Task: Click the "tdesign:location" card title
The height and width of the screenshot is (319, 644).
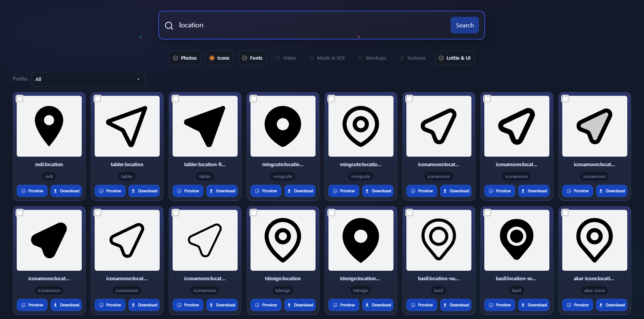Action: 283,279
